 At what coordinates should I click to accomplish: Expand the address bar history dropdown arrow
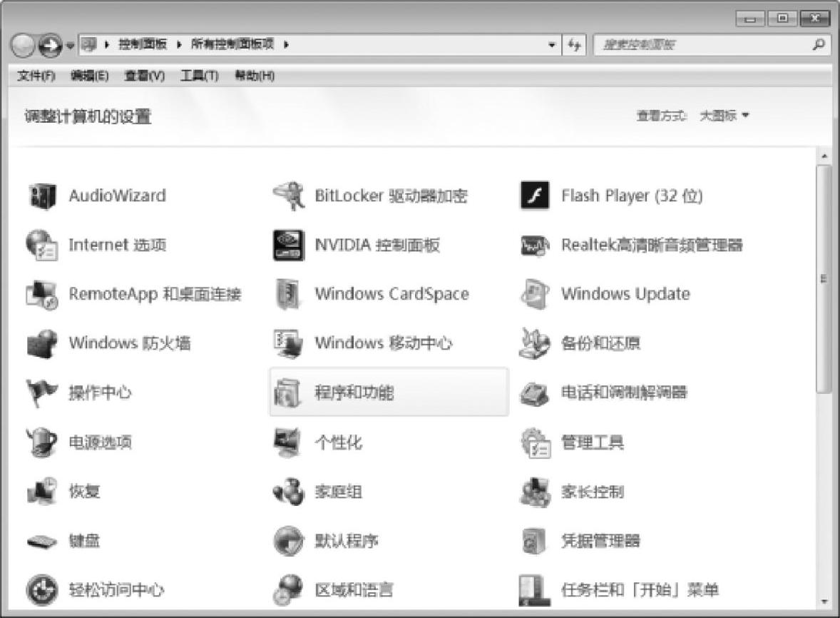[x=552, y=45]
